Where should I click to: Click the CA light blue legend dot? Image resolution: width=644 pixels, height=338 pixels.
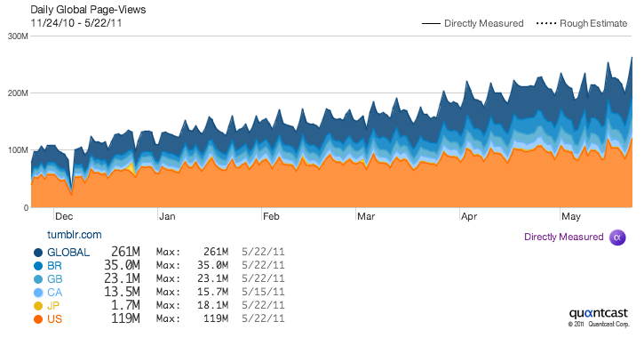tap(38, 293)
